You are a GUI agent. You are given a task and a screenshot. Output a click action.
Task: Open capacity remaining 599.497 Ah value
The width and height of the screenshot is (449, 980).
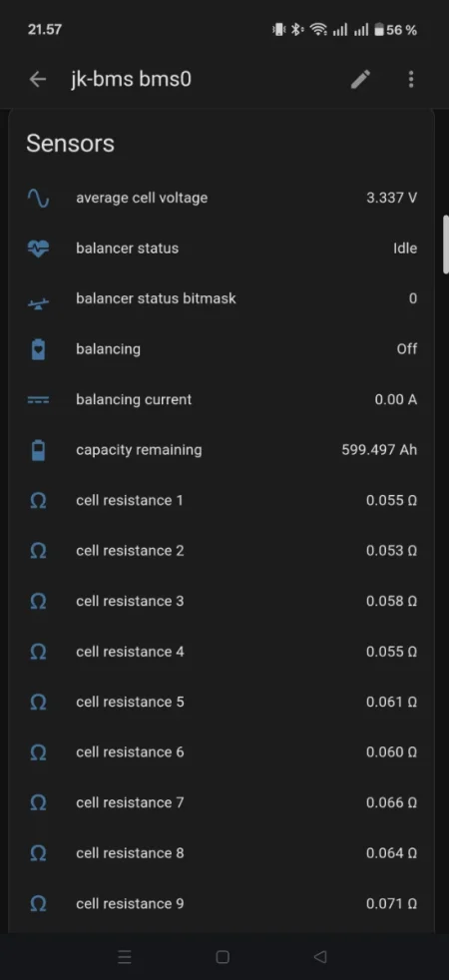coord(379,450)
